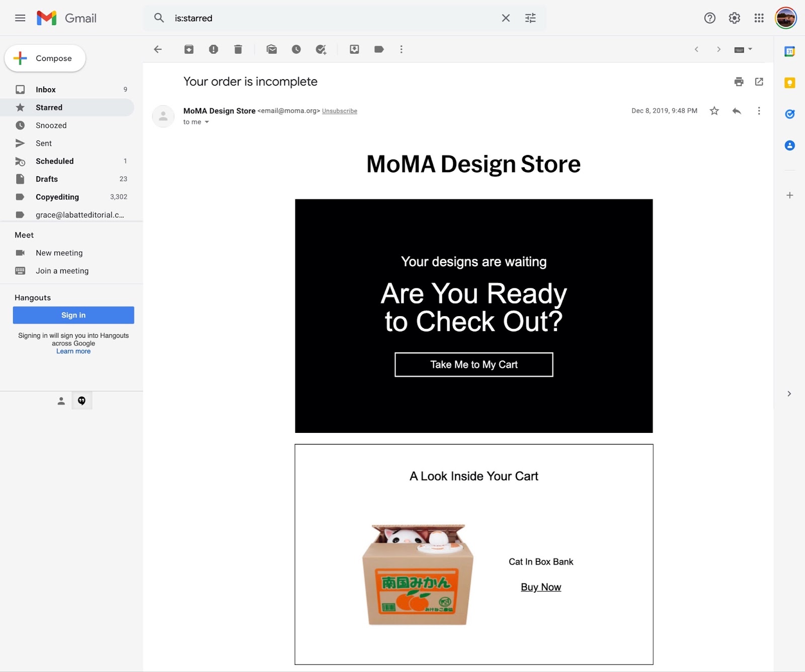Click the 'Cat In Box Bank' product name
Image resolution: width=805 pixels, height=672 pixels.
pyautogui.click(x=541, y=562)
